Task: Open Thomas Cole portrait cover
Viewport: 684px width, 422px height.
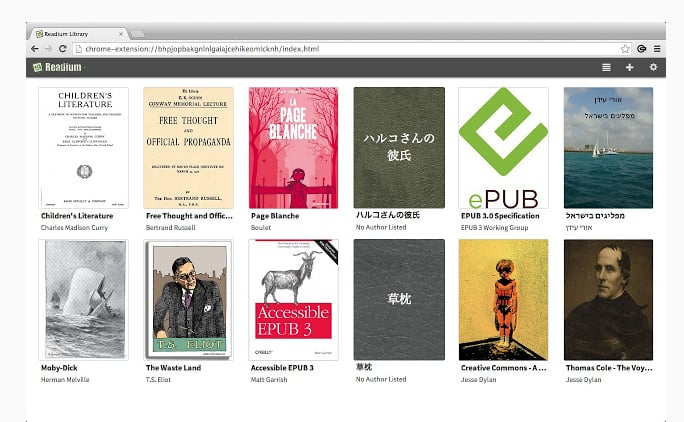Action: click(x=609, y=299)
